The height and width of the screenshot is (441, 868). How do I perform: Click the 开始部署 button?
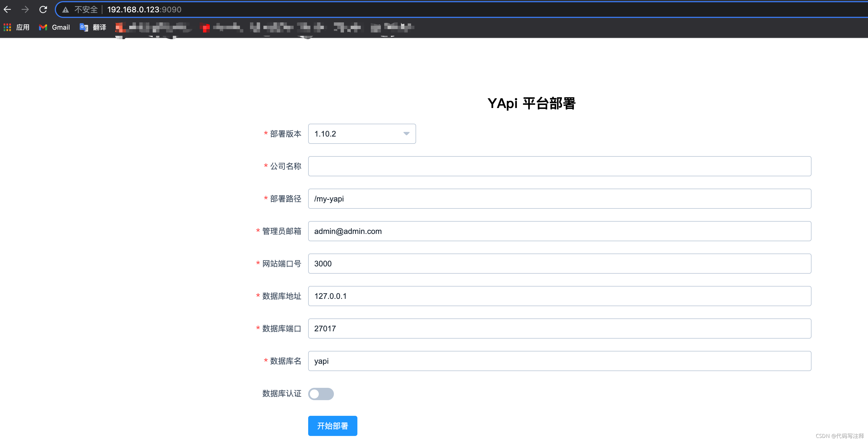332,426
